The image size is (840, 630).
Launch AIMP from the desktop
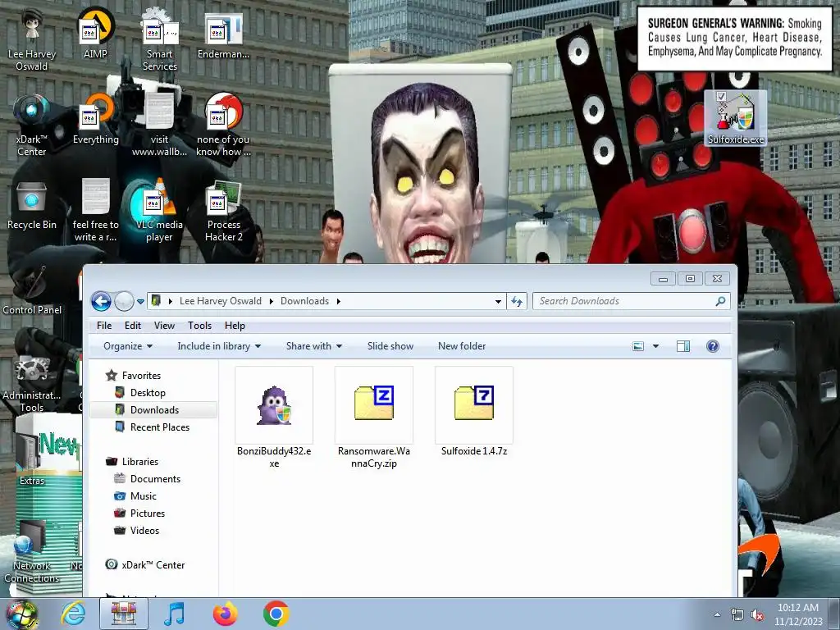point(95,34)
